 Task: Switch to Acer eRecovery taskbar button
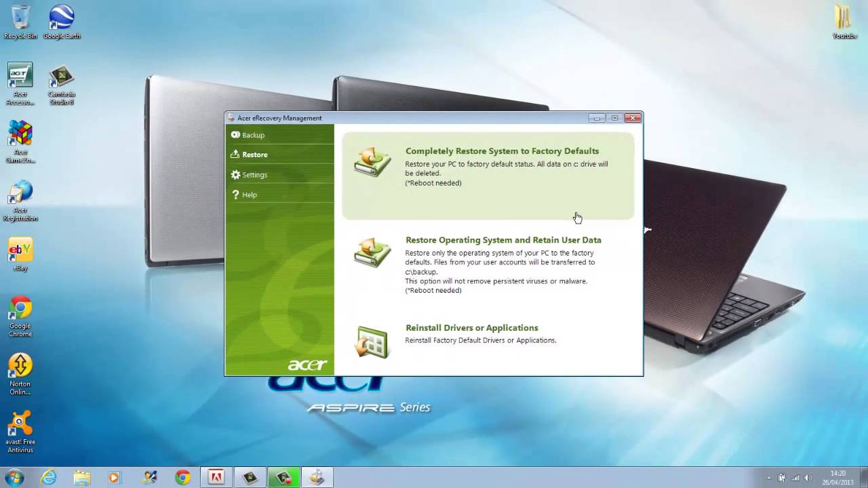[317, 478]
